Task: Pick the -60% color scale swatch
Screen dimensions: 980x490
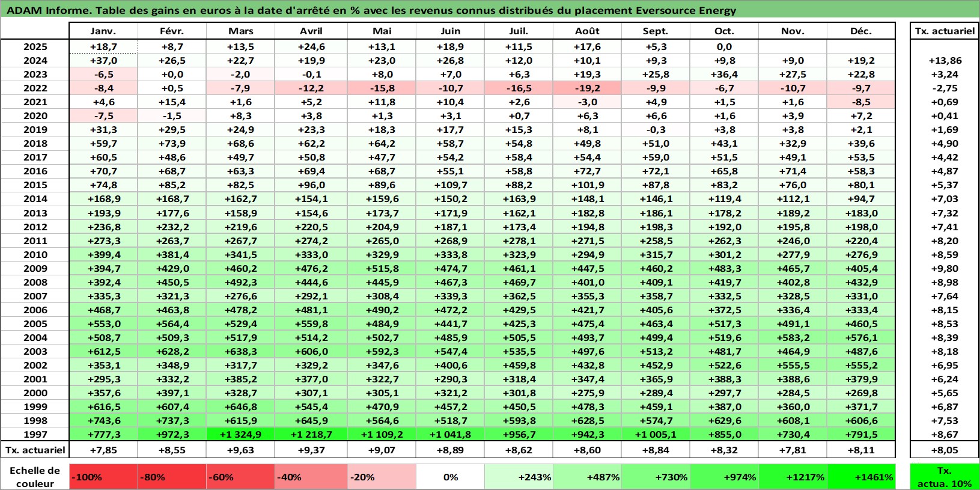Action: [x=240, y=477]
